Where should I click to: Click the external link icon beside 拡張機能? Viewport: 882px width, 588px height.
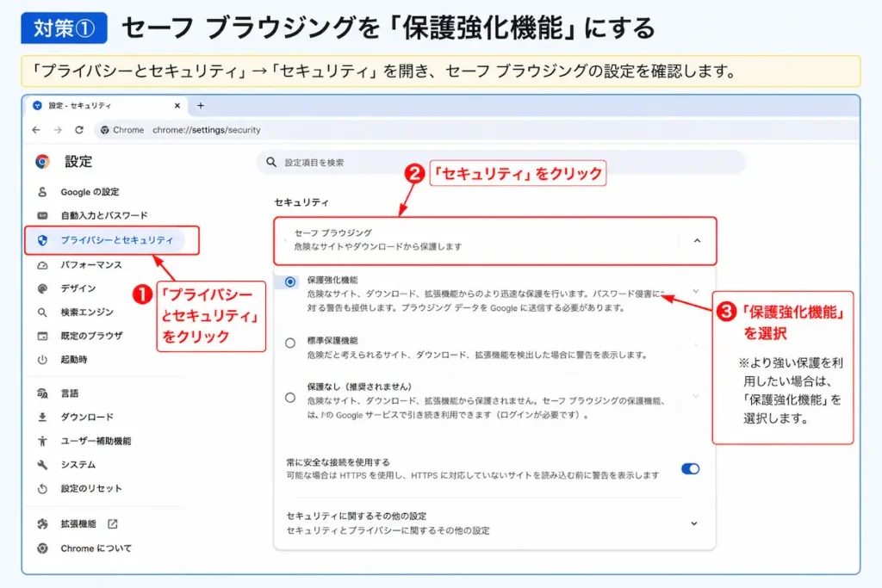[113, 523]
